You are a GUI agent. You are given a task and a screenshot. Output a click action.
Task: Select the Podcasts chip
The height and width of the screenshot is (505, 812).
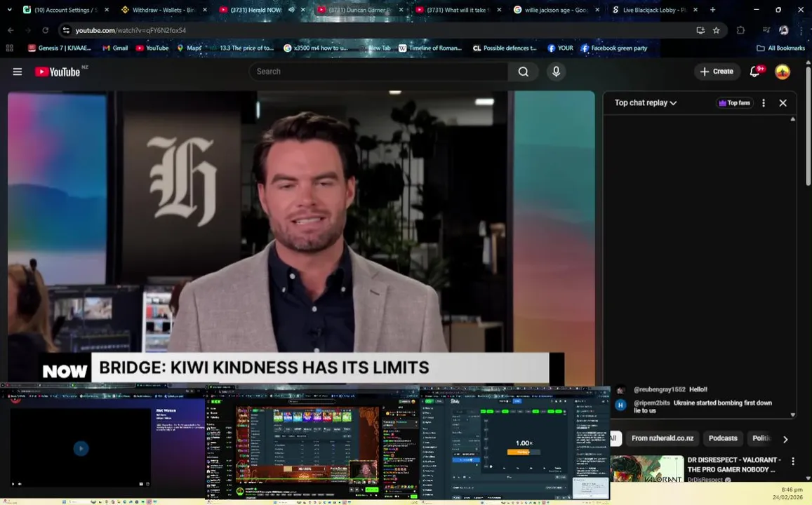click(x=723, y=438)
